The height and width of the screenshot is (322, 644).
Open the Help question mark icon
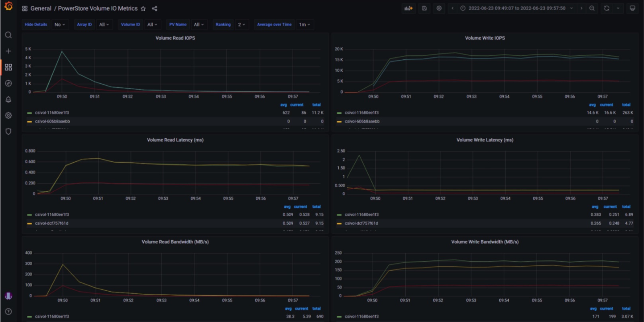[x=8, y=312]
